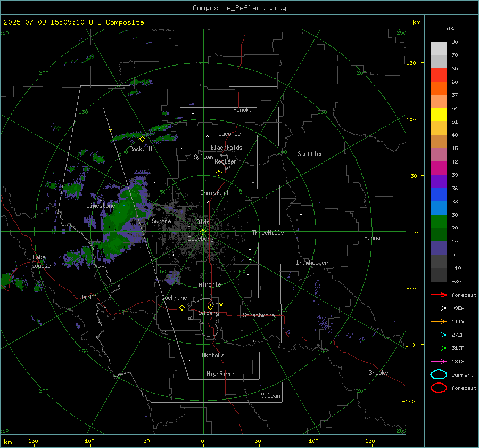Image resolution: width=479 pixels, height=448 pixels.
Task: Click the 18TS legend label
Action: [458, 362]
